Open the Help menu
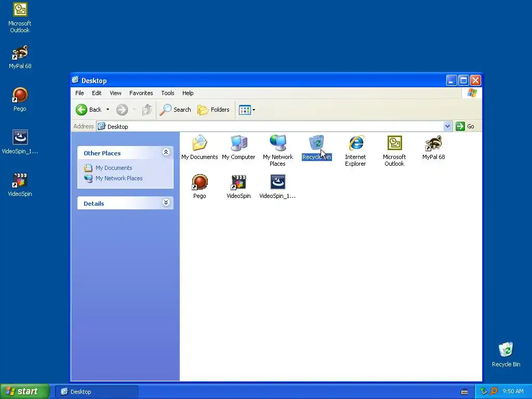This screenshot has width=532, height=399. pyautogui.click(x=188, y=93)
